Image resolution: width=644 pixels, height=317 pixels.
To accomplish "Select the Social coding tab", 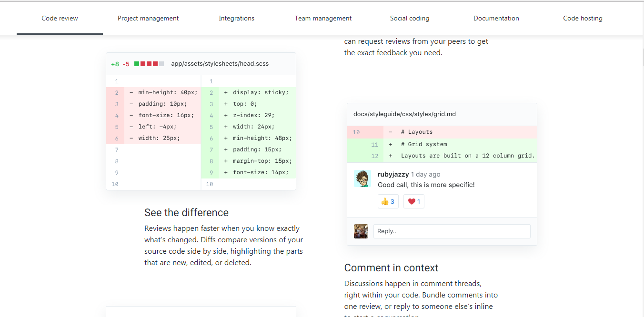I will click(x=410, y=19).
